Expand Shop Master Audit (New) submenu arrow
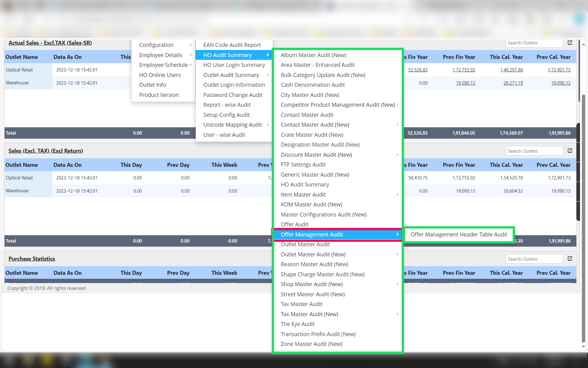This screenshot has height=368, width=588. pos(398,284)
